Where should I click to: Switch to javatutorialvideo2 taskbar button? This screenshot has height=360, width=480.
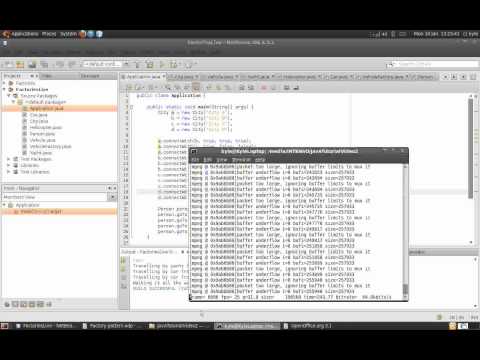pos(178,326)
